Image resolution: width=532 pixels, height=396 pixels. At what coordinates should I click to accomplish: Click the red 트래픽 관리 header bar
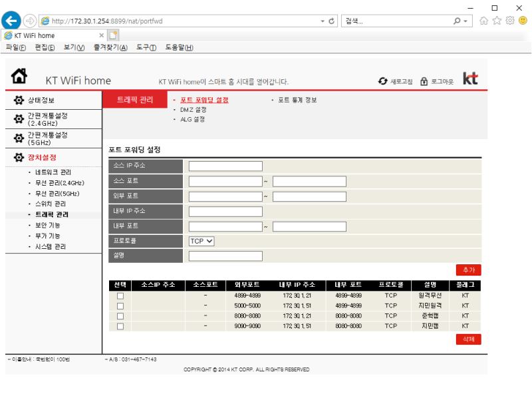(136, 100)
